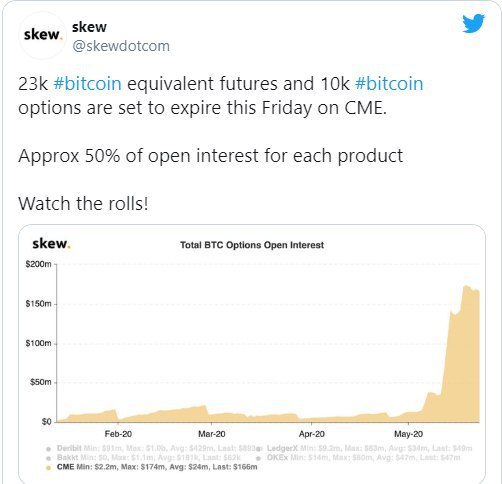Toggle the OKEx legend series
Image resolution: width=502 pixels, height=484 pixels.
coord(277,458)
